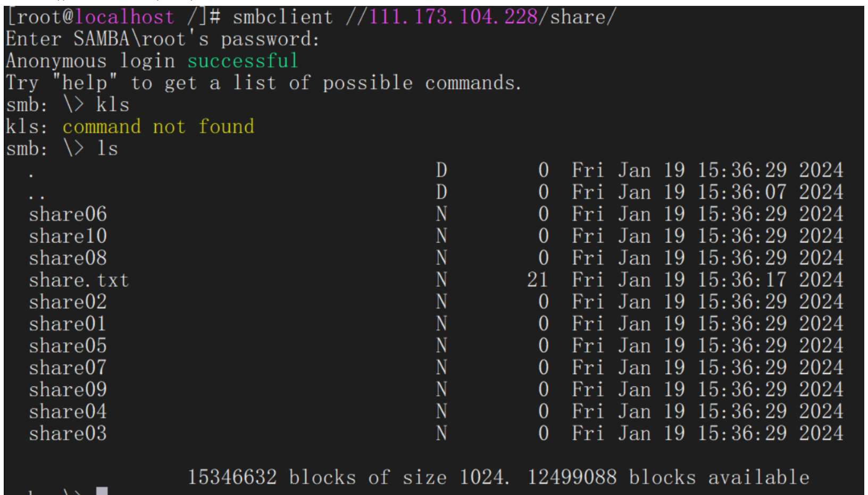Screen dimensions: 868x495
Task: Click the share05 file entry
Action: tap(68, 346)
